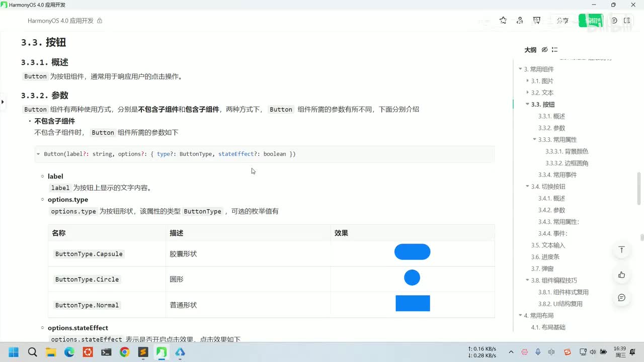The width and height of the screenshot is (644, 362).
Task: Open 3.4.3. 常用属性 in outline
Action: click(558, 222)
